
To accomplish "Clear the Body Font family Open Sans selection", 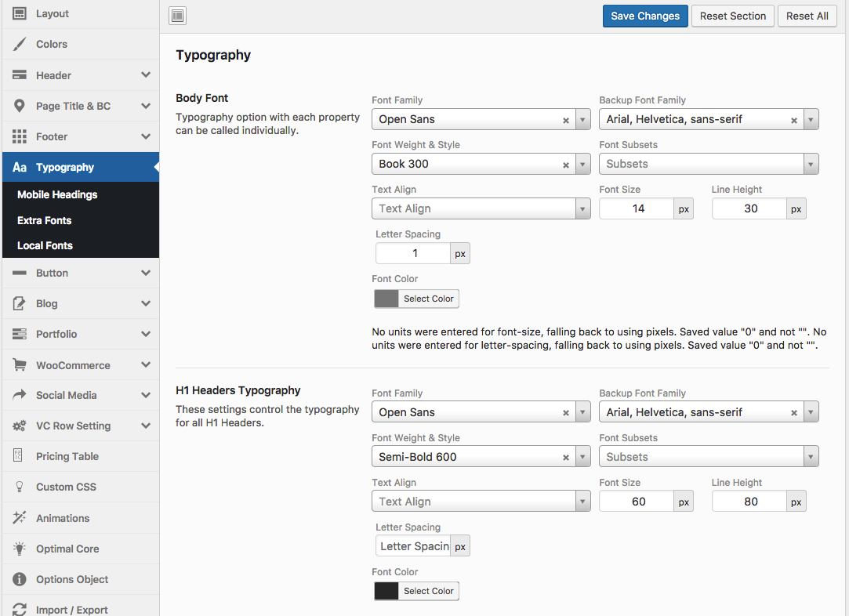I will click(x=566, y=120).
